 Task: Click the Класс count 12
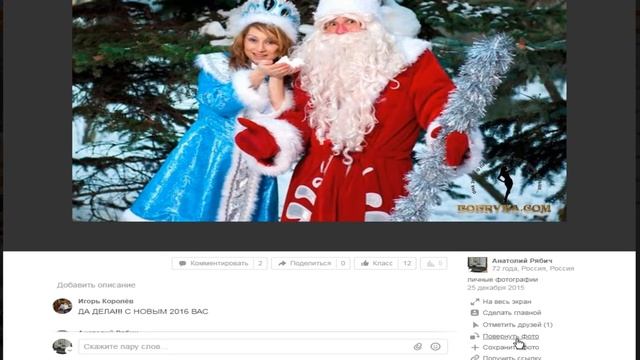407,263
